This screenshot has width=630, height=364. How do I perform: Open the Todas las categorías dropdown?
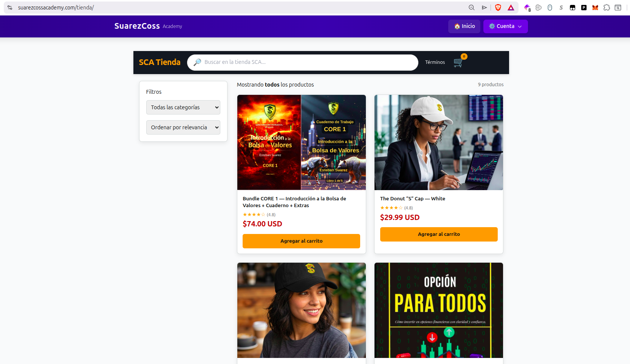click(183, 107)
